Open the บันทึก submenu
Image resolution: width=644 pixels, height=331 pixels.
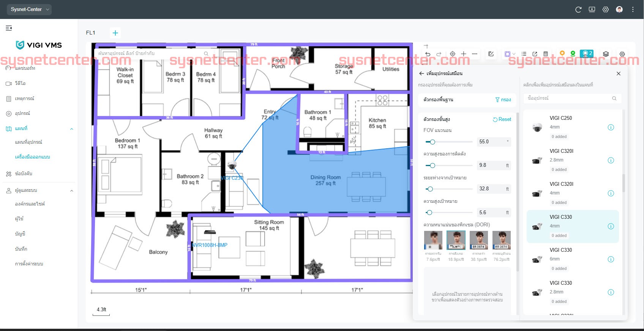click(21, 249)
